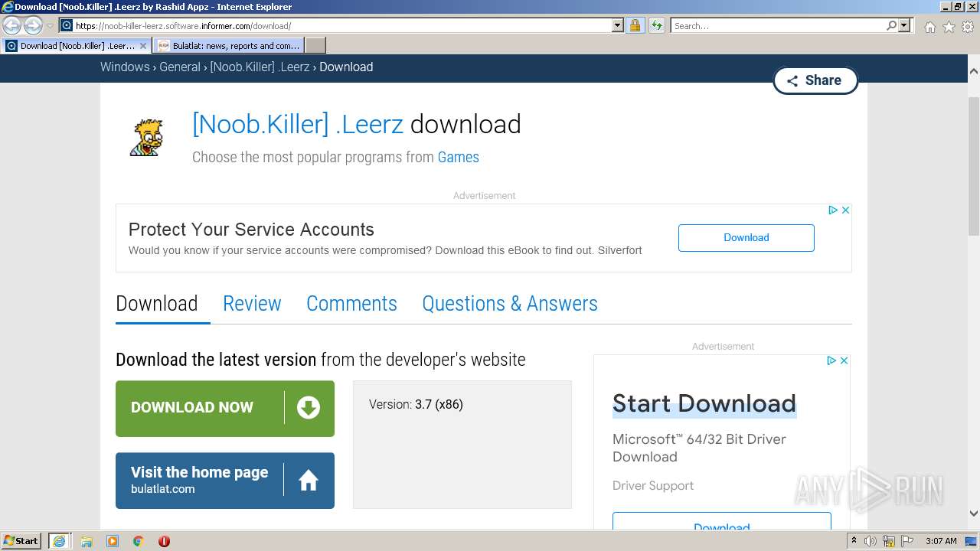This screenshot has height=551, width=980.
Task: Open the Tools gear icon
Action: [968, 27]
